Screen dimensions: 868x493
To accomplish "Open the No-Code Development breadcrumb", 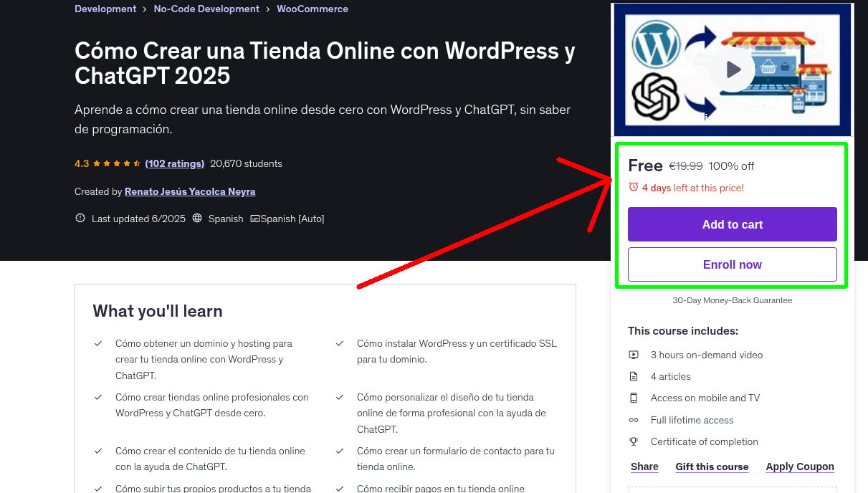I will [206, 9].
